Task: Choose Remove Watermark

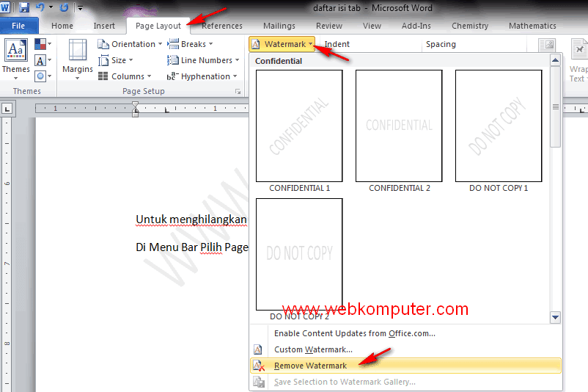Action: [x=405, y=366]
